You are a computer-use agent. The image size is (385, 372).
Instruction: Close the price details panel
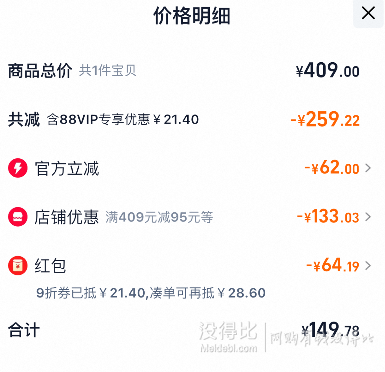368,14
